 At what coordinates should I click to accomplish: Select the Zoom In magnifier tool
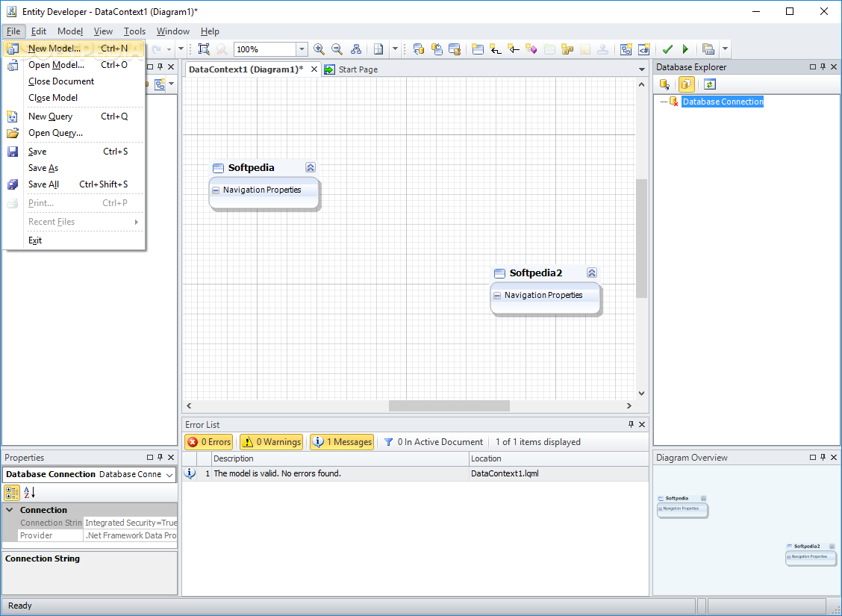tap(319, 49)
